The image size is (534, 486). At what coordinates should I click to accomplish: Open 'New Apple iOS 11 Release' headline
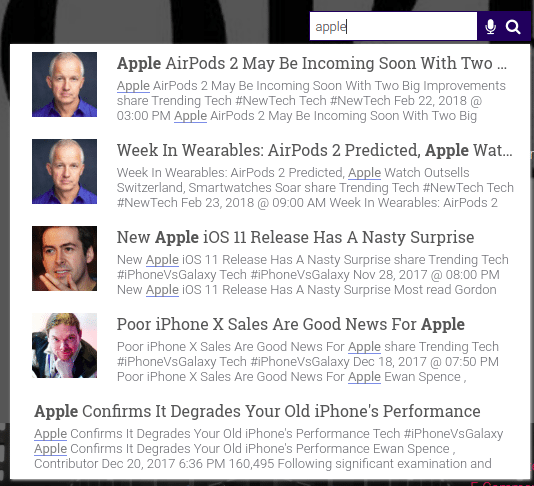[295, 237]
